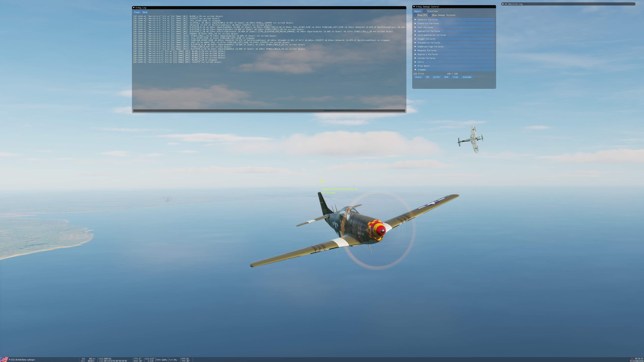Expand the Cells section
Viewport: 644px width, 362px height.
point(454,62)
